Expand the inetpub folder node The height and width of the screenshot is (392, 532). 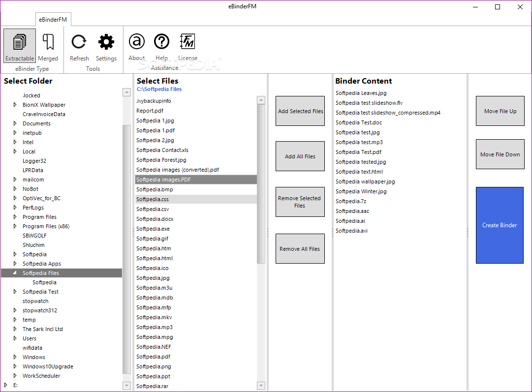(x=15, y=133)
